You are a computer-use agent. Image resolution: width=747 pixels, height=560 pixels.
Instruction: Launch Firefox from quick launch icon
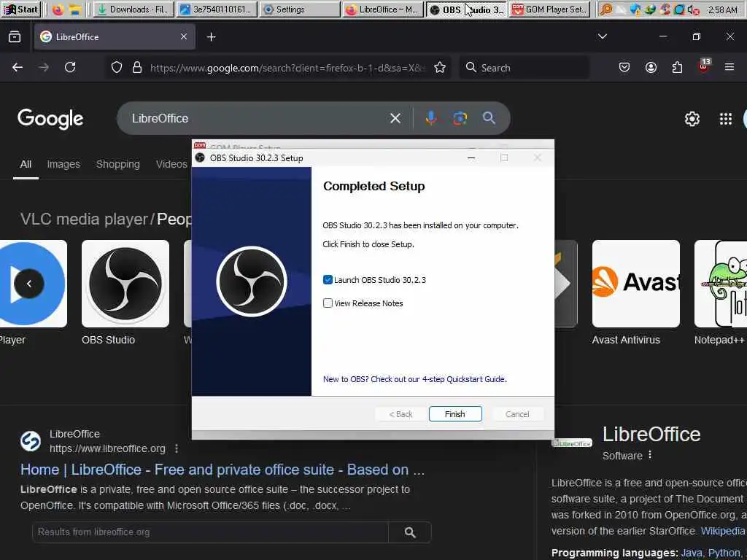click(58, 9)
